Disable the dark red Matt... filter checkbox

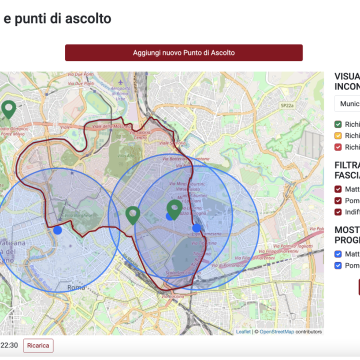pos(338,189)
